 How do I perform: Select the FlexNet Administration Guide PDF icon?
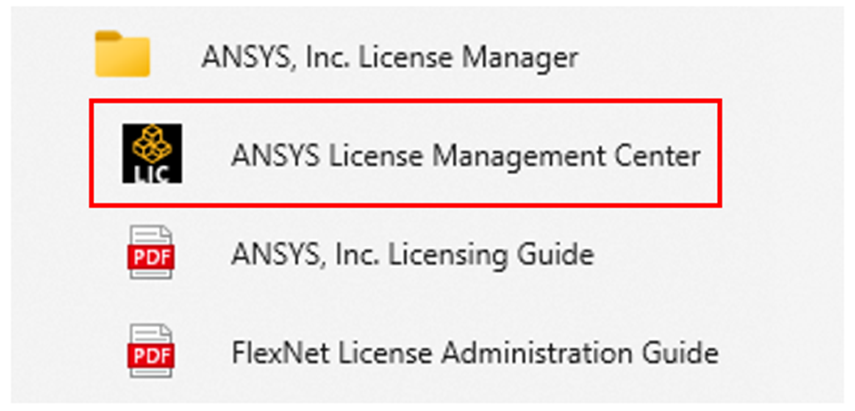(x=152, y=351)
